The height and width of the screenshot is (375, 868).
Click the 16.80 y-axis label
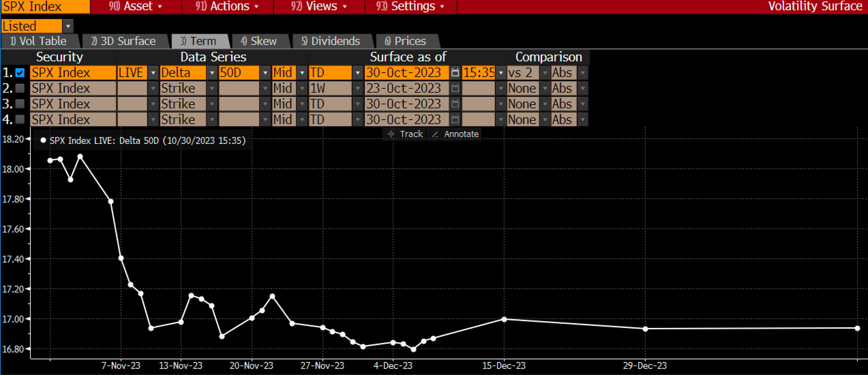(x=13, y=349)
